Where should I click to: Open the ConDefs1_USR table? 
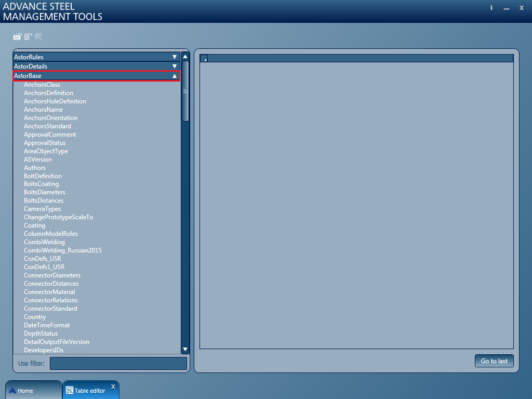click(x=44, y=267)
